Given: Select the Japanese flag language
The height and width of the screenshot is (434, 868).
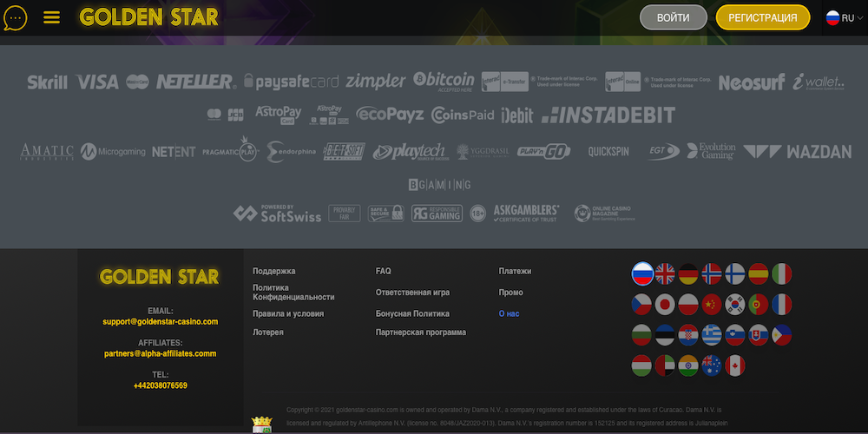Looking at the screenshot, I should click(x=665, y=305).
